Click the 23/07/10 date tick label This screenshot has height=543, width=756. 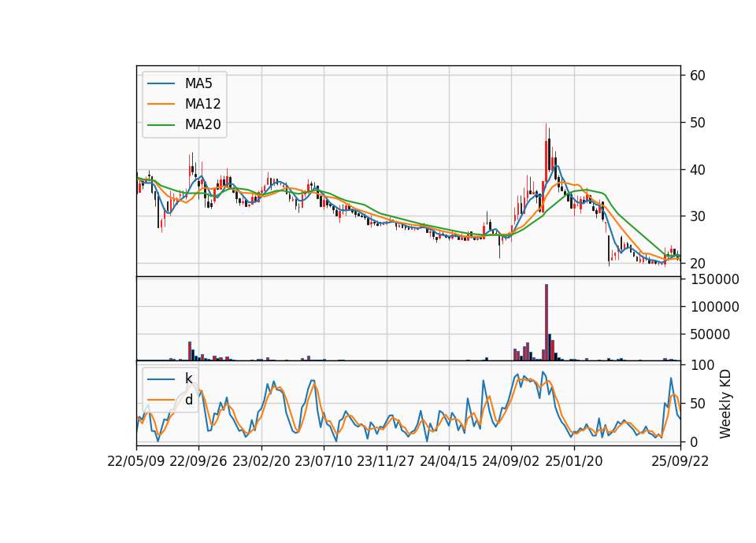(x=324, y=461)
